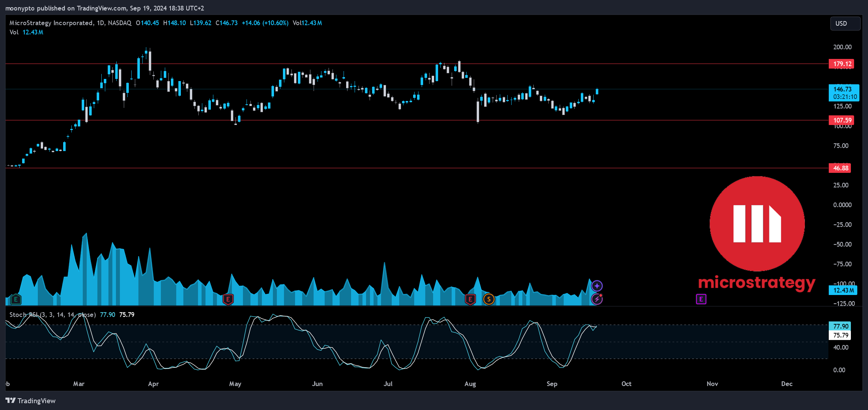Click the red earnings E marker near May
Viewport: 868px width, 410px height.
click(x=228, y=299)
